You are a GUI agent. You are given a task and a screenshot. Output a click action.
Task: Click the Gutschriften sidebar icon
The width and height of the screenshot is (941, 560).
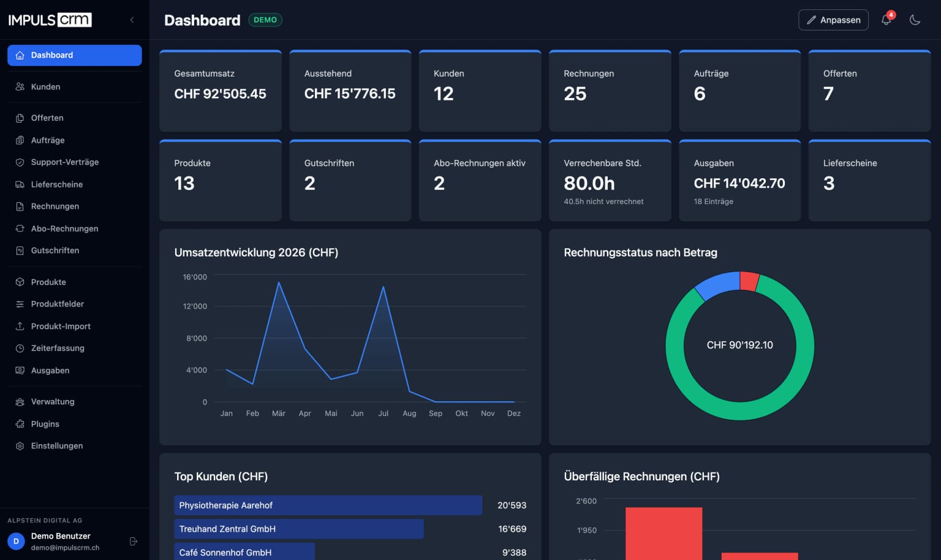[x=20, y=251]
